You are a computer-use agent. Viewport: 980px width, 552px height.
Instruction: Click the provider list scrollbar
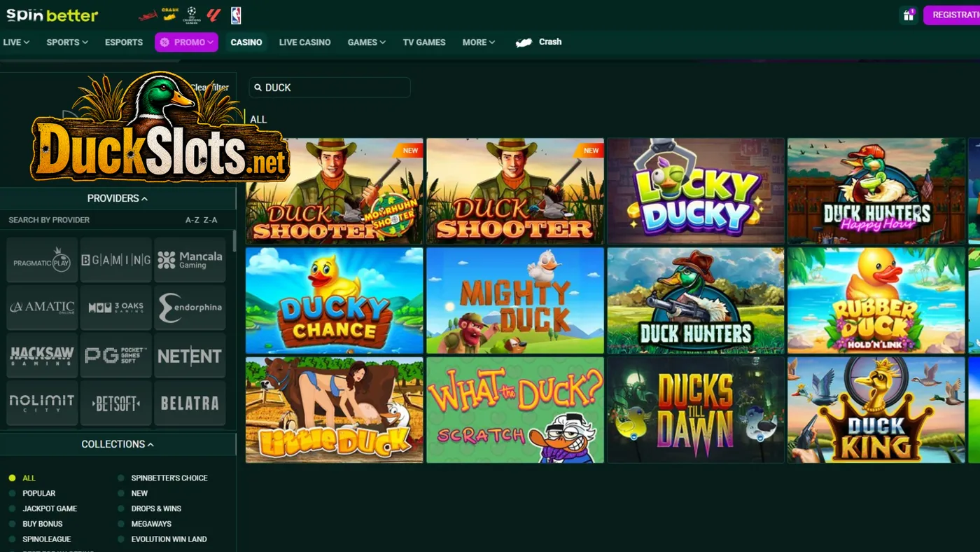pyautogui.click(x=234, y=241)
